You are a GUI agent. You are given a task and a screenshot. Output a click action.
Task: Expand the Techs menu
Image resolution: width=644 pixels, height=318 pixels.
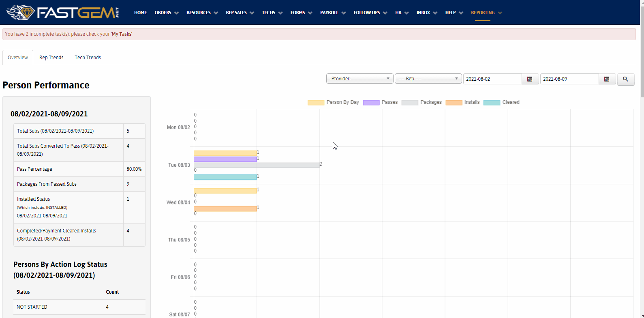(x=272, y=13)
